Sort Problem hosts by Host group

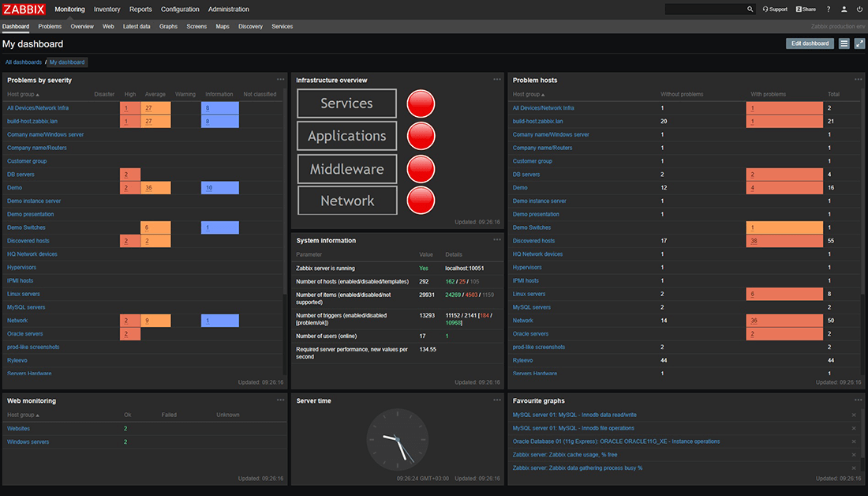[x=528, y=94]
